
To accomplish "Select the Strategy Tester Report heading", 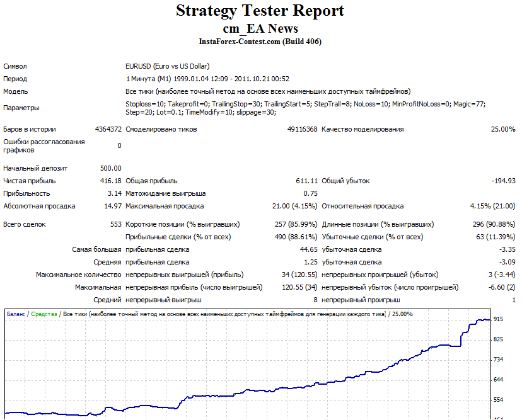I will pos(261,11).
